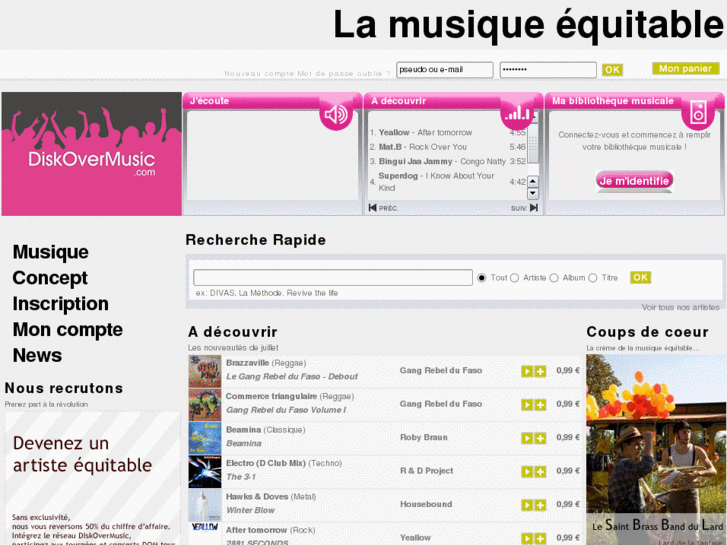Add Commerce triangulaire with plus icon
727x545 pixels.
click(x=540, y=404)
